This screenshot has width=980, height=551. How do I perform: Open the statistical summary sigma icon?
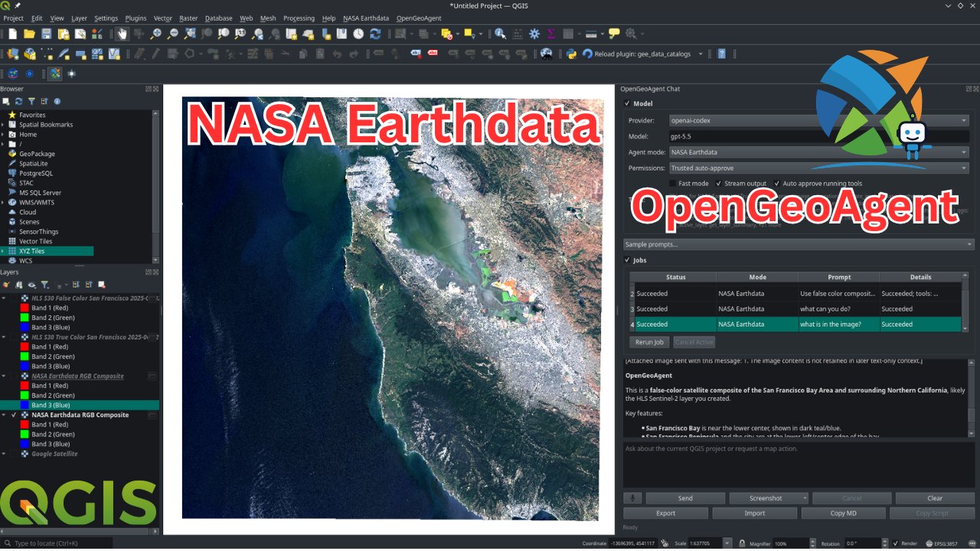point(550,34)
